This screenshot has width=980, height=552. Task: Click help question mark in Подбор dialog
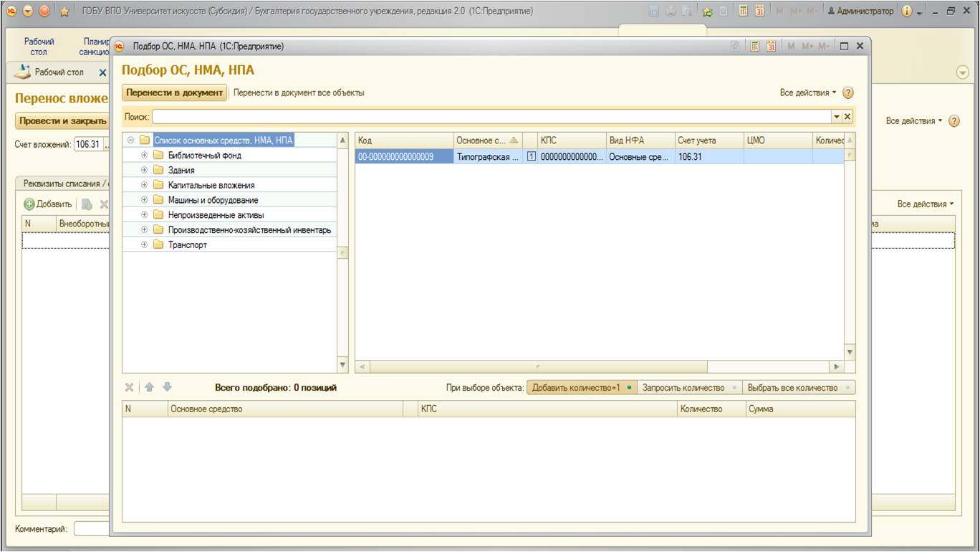point(848,93)
